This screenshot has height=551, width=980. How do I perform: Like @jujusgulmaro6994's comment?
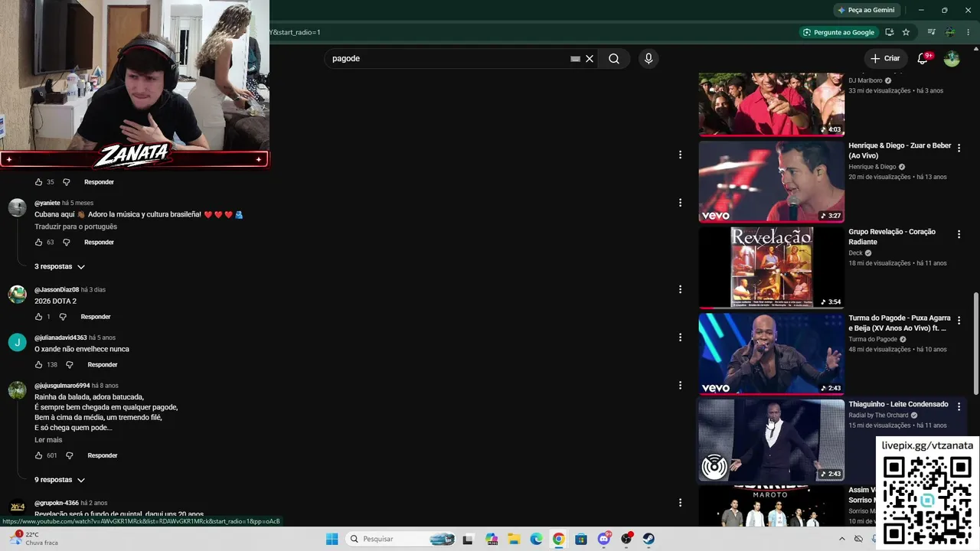39,455
